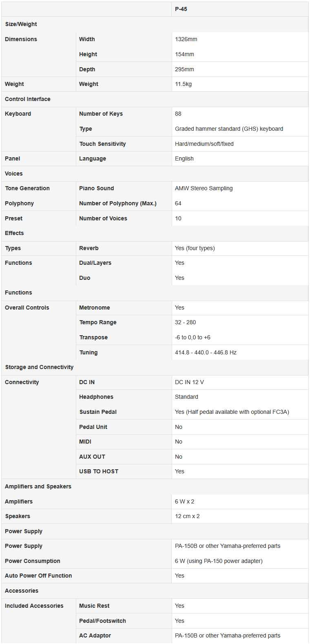The height and width of the screenshot is (644, 310).
Task: Click the USB TO HOST label
Action: point(99,471)
